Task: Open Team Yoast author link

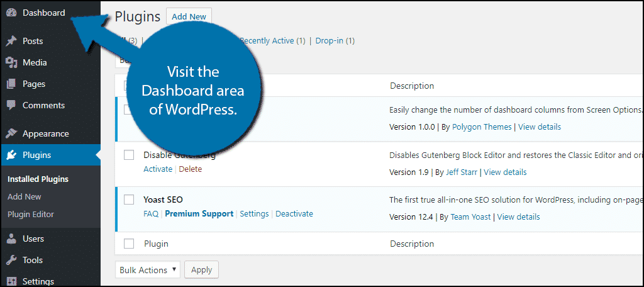Action: (470, 217)
